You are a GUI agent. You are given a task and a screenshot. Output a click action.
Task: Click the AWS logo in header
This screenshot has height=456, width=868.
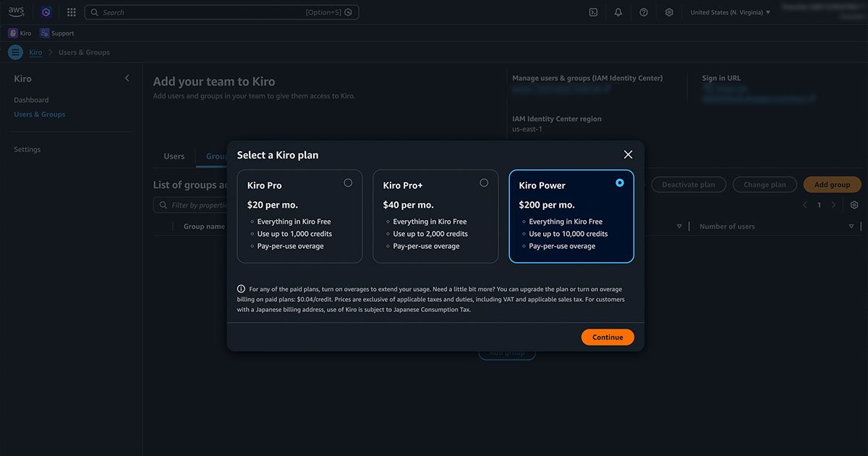[x=16, y=12]
